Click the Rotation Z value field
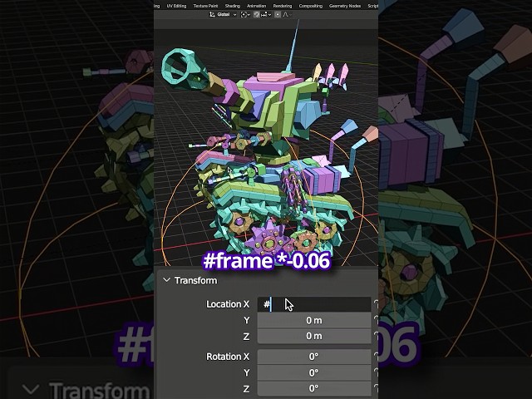 click(x=314, y=388)
